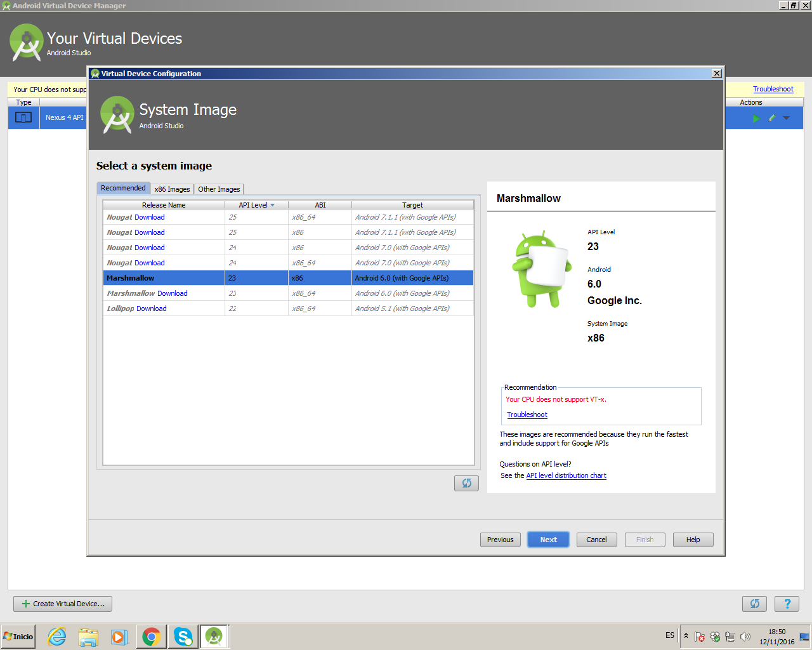Click the action center flag tray icon
812x650 pixels.
pyautogui.click(x=700, y=637)
